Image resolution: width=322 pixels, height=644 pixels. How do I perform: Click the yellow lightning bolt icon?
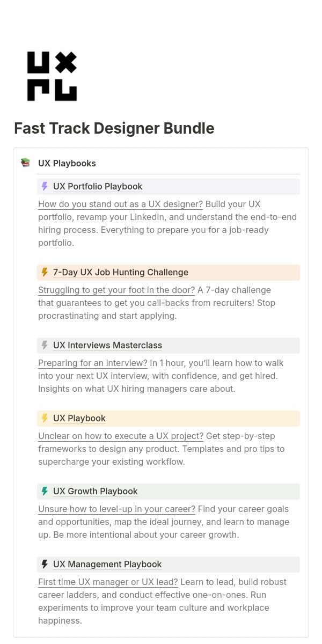pyautogui.click(x=45, y=419)
